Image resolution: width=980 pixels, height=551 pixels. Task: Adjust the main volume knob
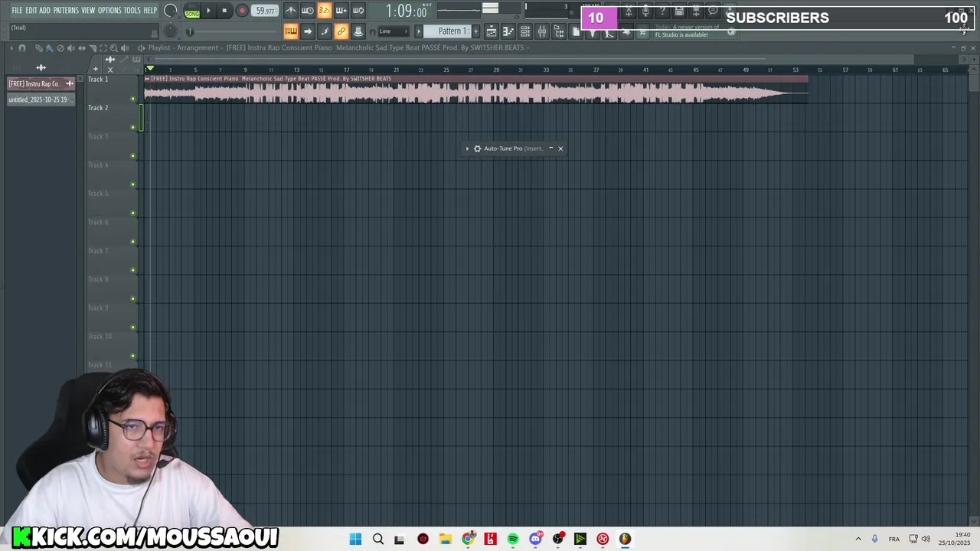click(171, 11)
